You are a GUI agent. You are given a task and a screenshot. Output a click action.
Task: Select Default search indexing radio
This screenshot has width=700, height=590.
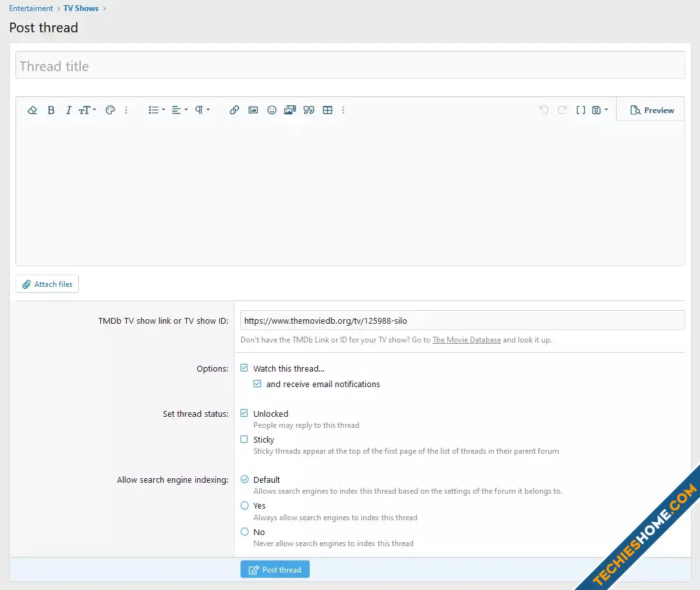(x=244, y=479)
